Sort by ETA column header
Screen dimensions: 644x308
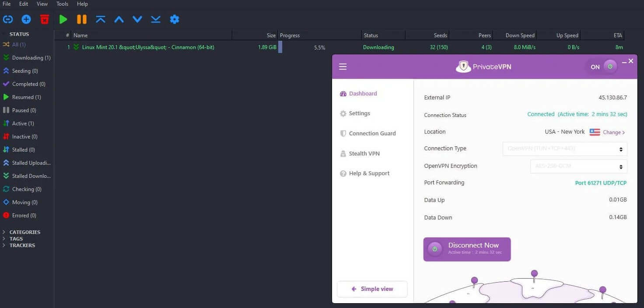602,35
